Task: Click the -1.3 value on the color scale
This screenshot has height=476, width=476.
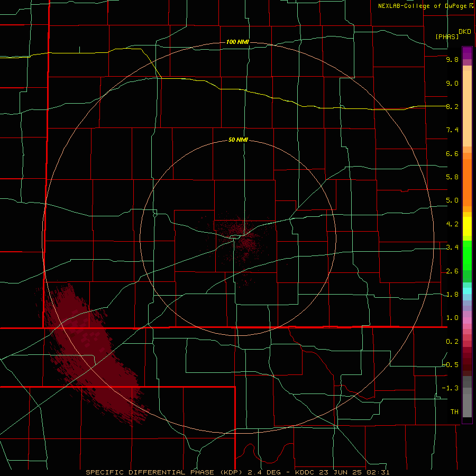Action: pyautogui.click(x=451, y=388)
